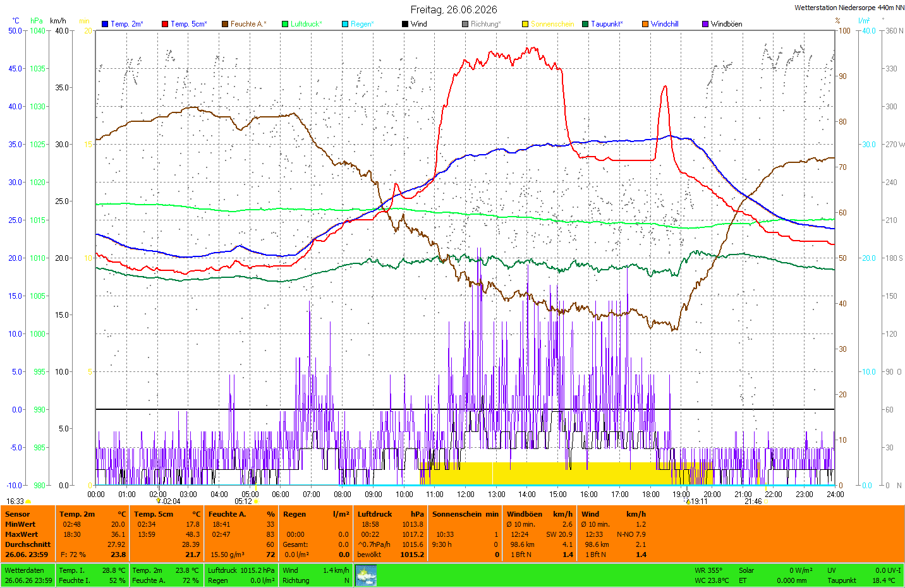Click the blue Temp. 2m legend swatch

(x=105, y=24)
